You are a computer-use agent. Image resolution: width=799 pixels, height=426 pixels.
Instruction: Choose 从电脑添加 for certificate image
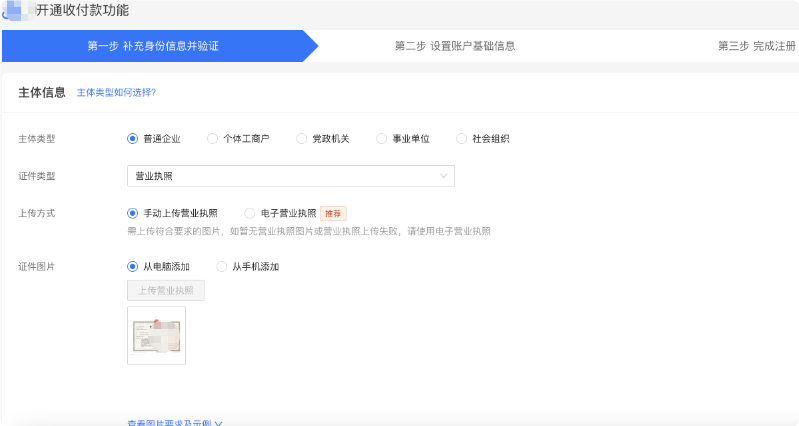coord(132,267)
